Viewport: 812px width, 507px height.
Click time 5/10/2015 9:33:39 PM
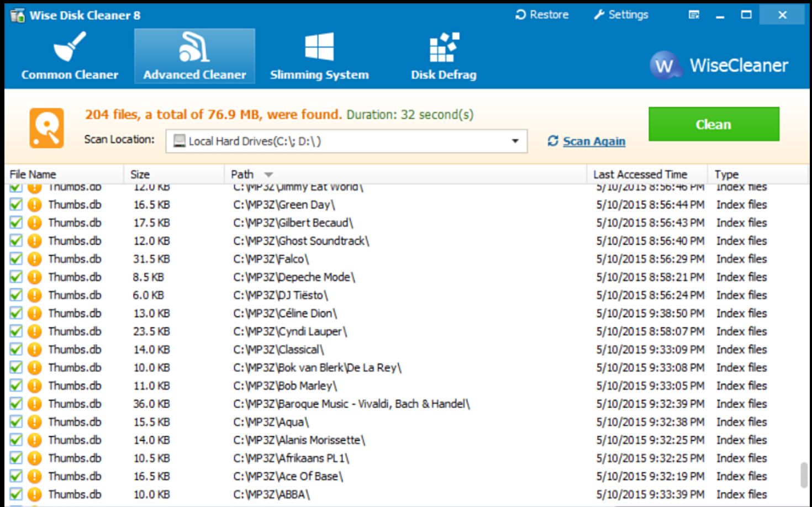tap(650, 494)
